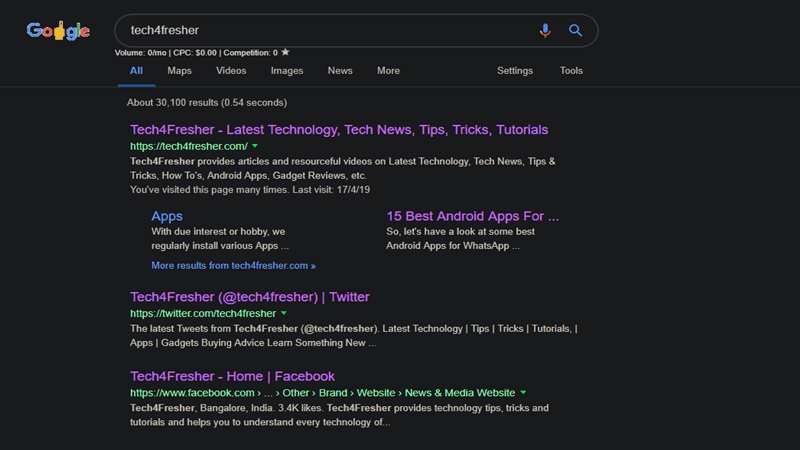Open the Videos tab
The height and width of the screenshot is (450, 800).
[231, 71]
